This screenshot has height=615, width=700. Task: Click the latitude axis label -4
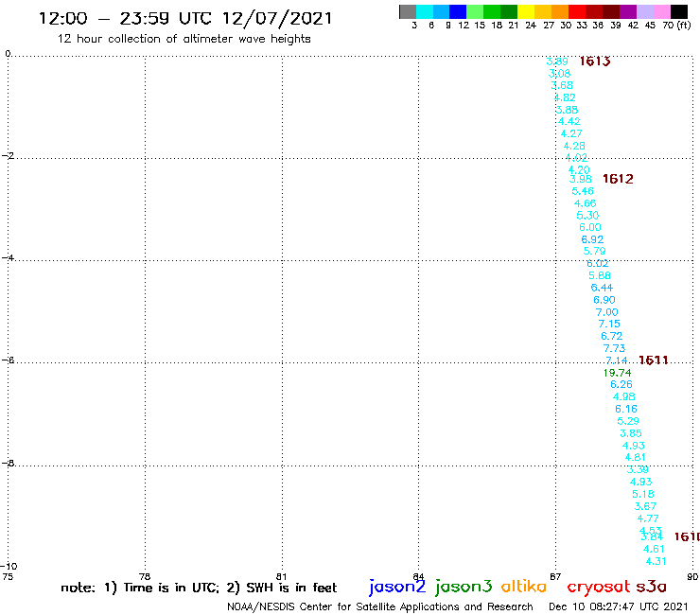8,257
